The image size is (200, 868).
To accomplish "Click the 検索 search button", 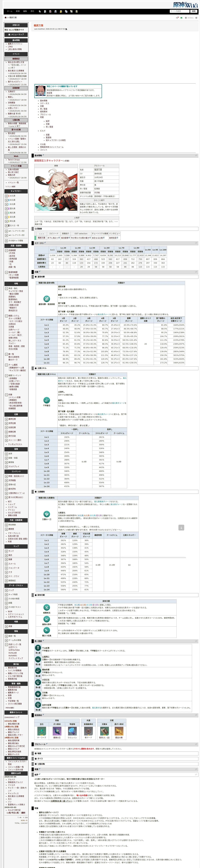I will pyautogui.click(x=194, y=11).
